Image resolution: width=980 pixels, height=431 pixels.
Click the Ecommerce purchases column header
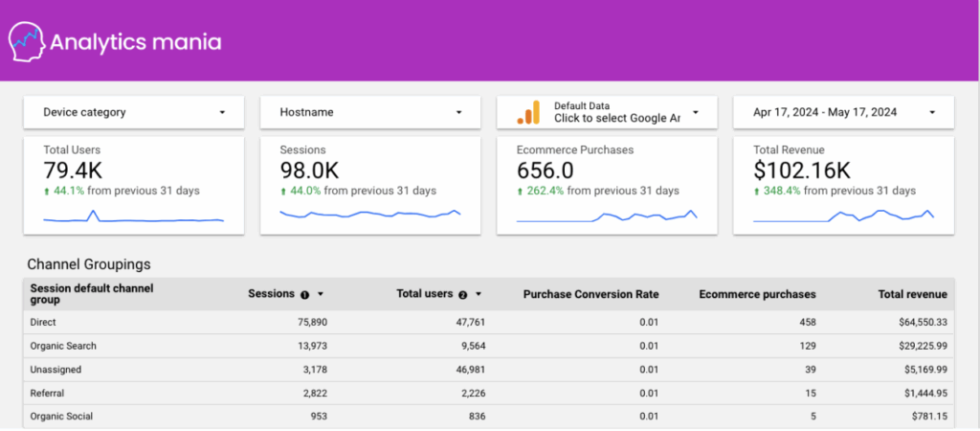coord(757,295)
